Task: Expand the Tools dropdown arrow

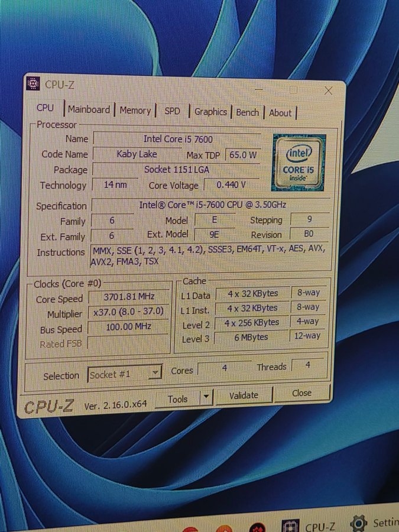Action: [x=206, y=397]
